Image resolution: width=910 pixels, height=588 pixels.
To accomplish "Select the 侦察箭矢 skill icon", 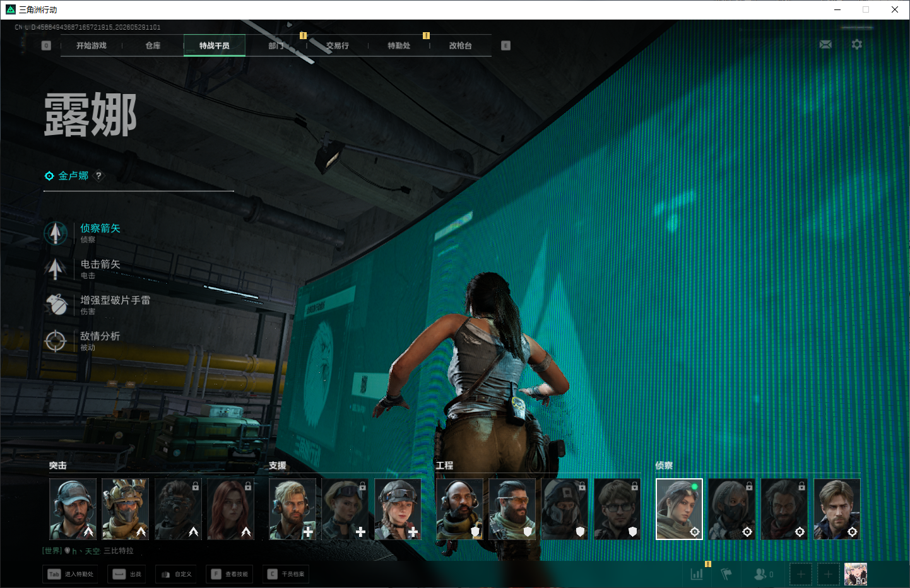I will (56, 233).
